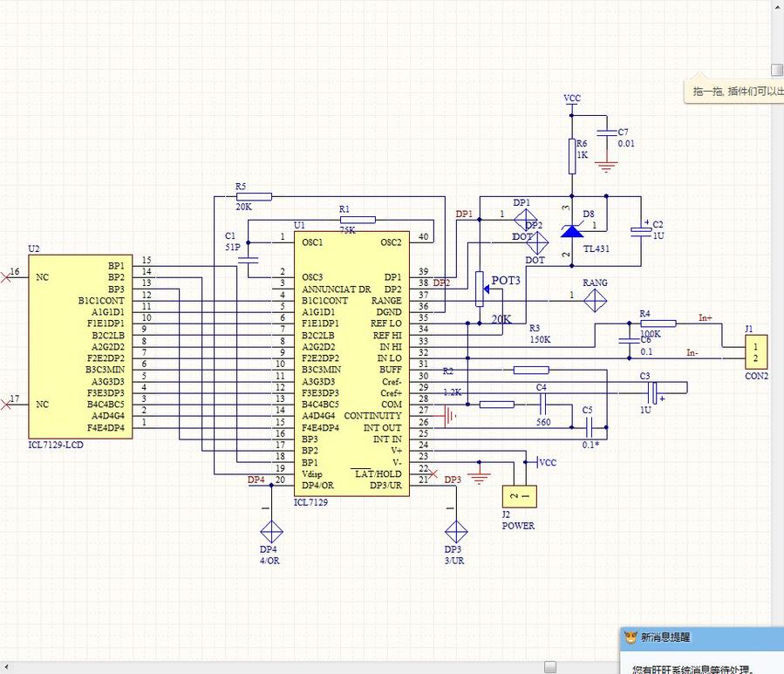This screenshot has width=784, height=674.
Task: Click the 'ICL7129' label under U1
Action: coord(310,502)
